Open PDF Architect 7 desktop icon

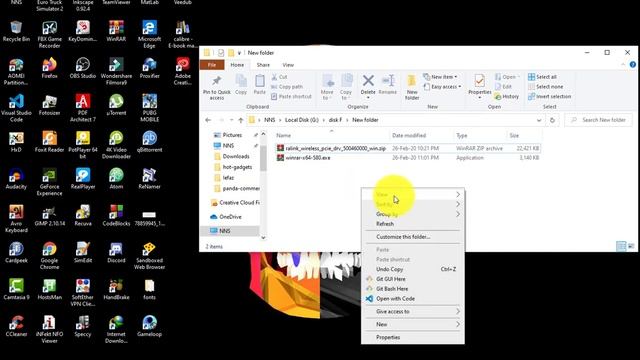pyautogui.click(x=83, y=108)
